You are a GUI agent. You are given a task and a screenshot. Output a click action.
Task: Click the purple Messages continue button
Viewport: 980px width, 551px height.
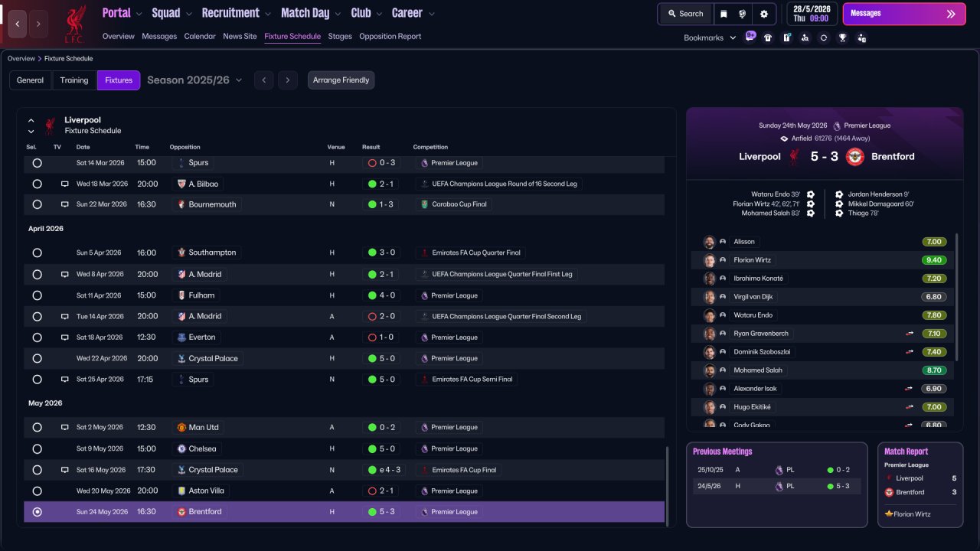pyautogui.click(x=904, y=14)
